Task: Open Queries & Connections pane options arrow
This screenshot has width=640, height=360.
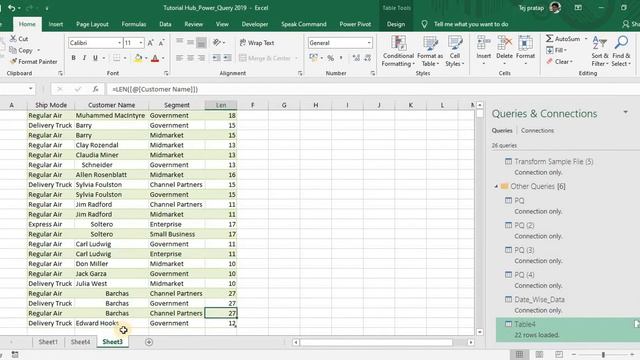Action: pos(625,112)
